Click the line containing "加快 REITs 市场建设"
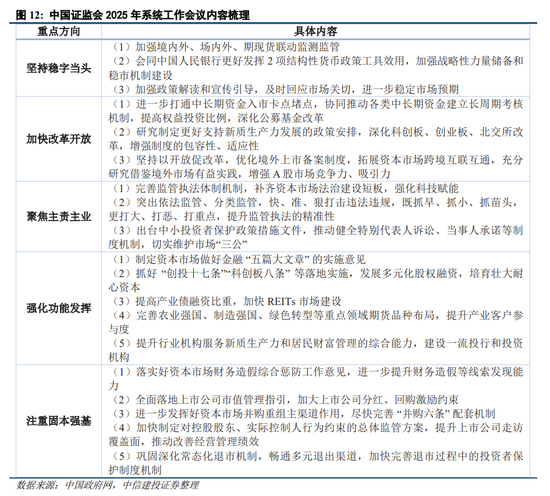The width and height of the screenshot is (550, 496). click(x=225, y=301)
